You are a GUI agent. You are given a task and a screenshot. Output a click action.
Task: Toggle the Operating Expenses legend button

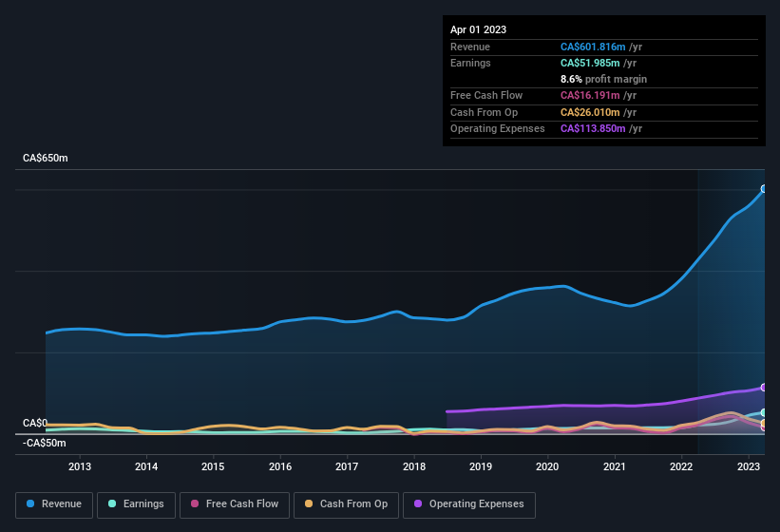(469, 504)
